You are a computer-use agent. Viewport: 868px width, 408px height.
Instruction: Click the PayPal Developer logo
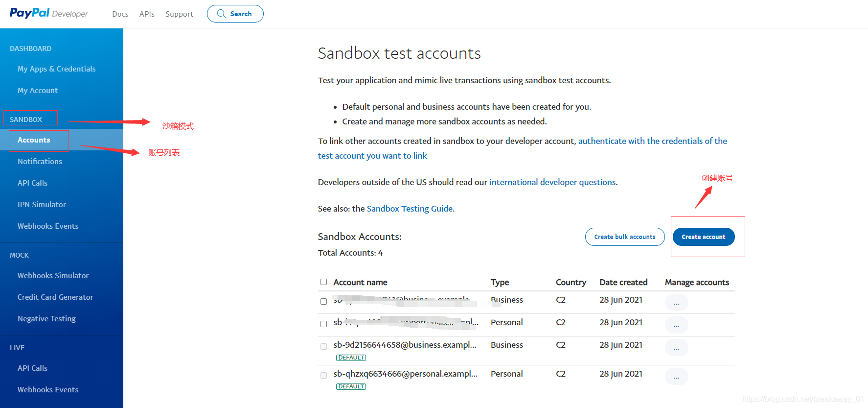(49, 13)
